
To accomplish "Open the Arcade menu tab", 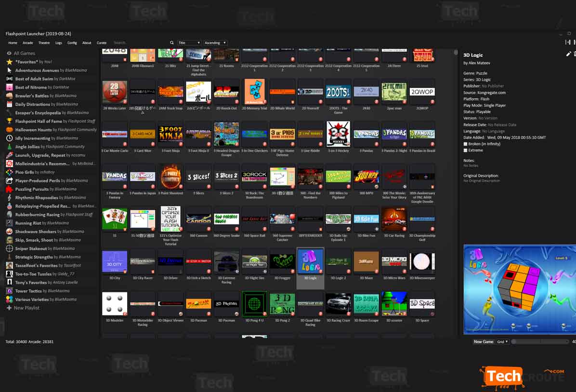I will click(28, 43).
